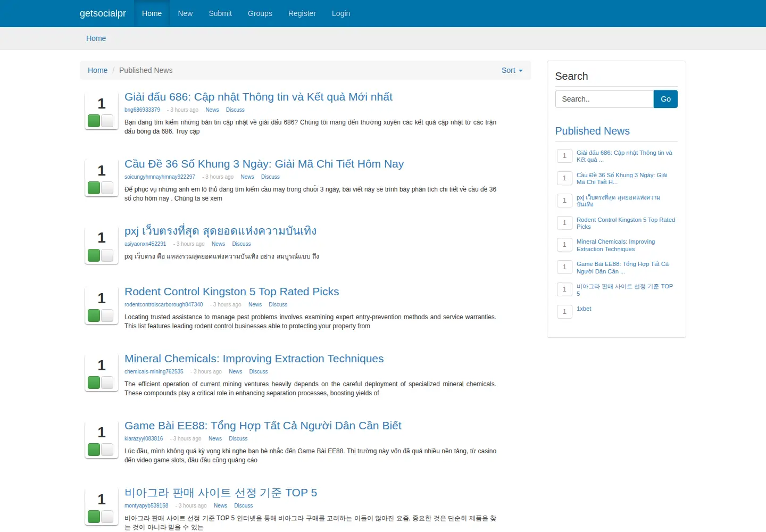
Task: Downvote Rodent Control Kingston post grey button
Action: pyautogui.click(x=107, y=315)
